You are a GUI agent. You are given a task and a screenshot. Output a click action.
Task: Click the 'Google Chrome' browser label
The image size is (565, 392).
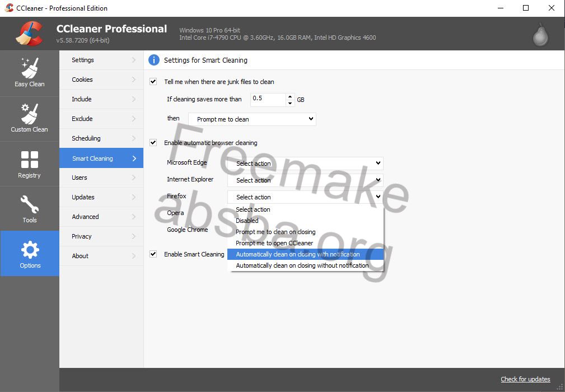(x=188, y=230)
